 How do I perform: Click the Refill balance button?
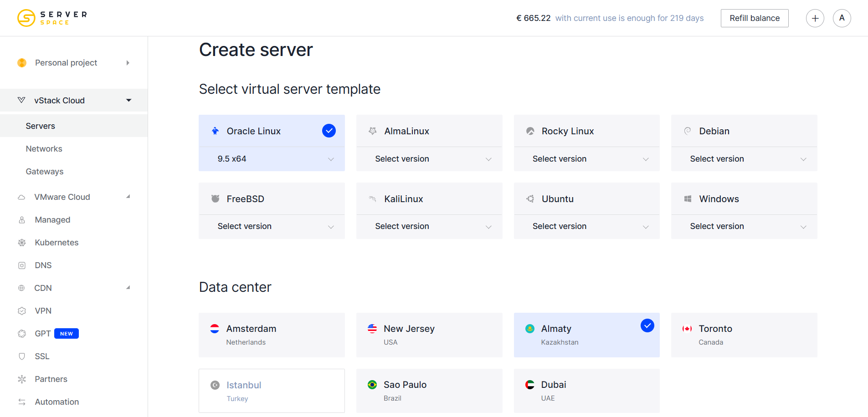click(x=755, y=18)
